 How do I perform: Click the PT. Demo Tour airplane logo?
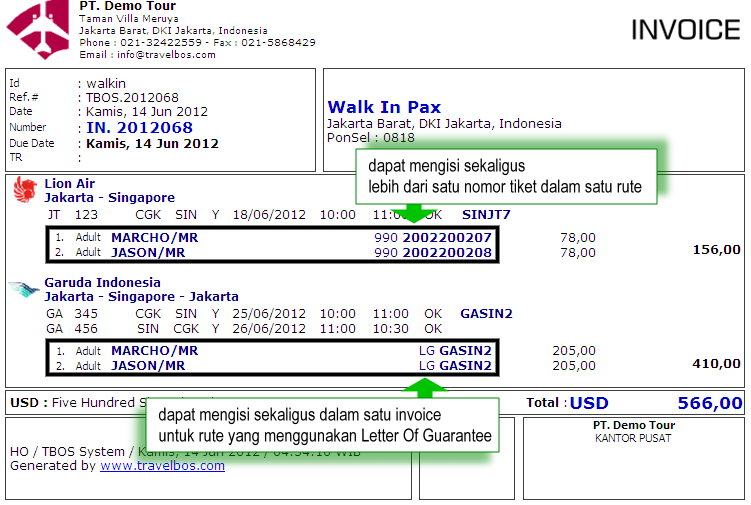tap(38, 30)
